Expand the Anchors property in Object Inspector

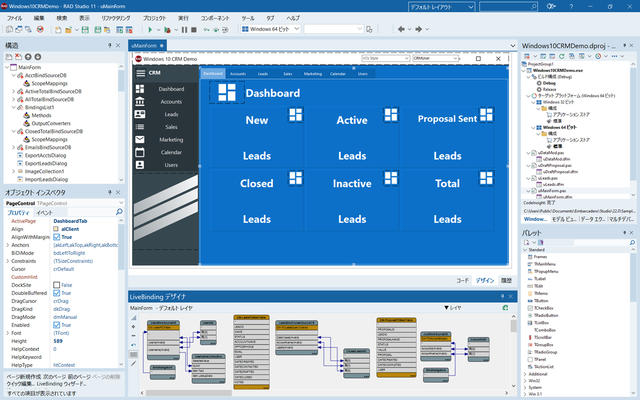pos(7,245)
